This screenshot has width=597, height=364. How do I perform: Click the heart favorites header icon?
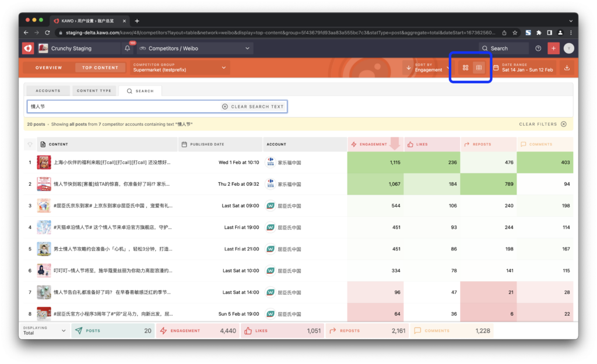(x=30, y=144)
